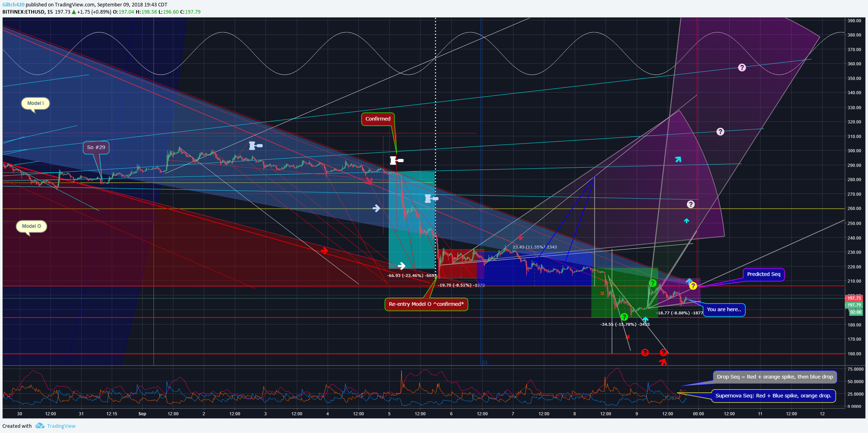Click the light blue flag marker near 300 peak
This screenshot has height=433, width=868.
(255, 145)
